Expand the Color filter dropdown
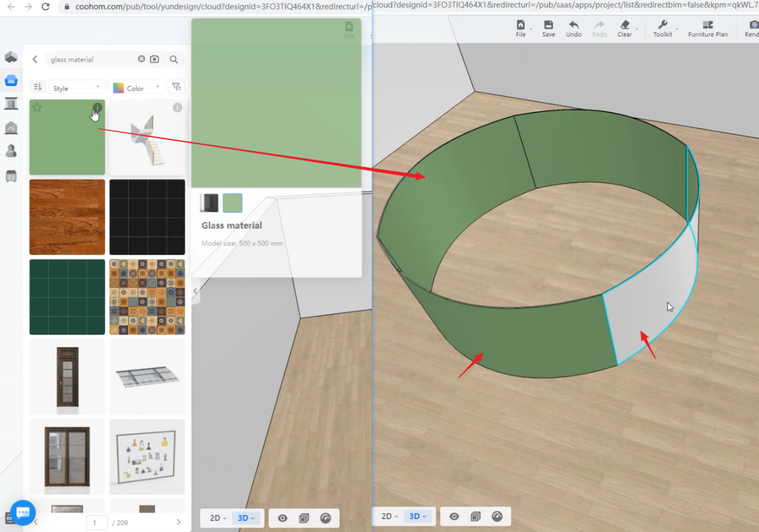Image resolution: width=759 pixels, height=532 pixels. (x=138, y=88)
